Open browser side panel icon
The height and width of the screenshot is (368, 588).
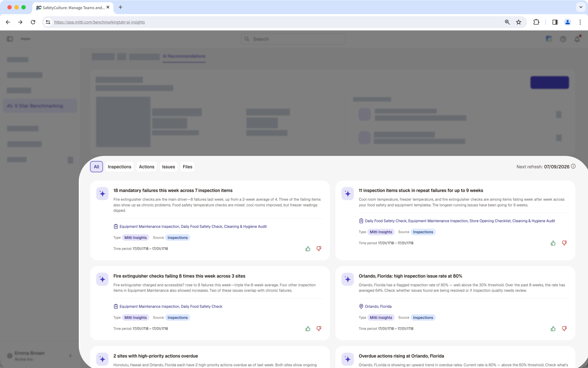(x=555, y=22)
